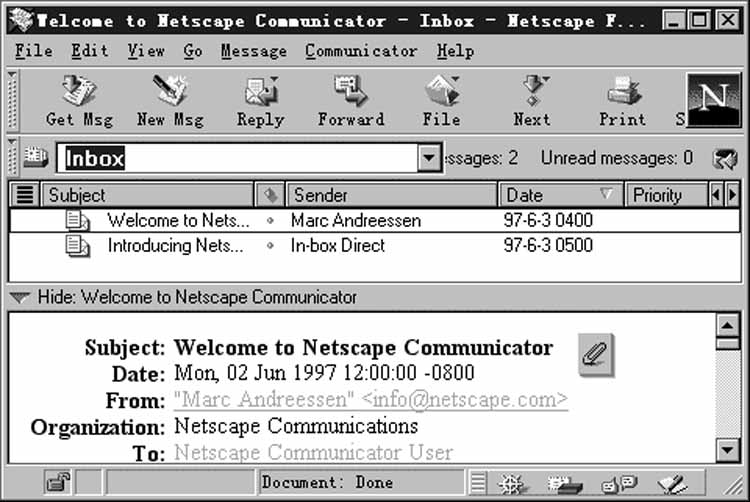Click the component bar grip handle
Screen dimensions: 750x502
478,483
